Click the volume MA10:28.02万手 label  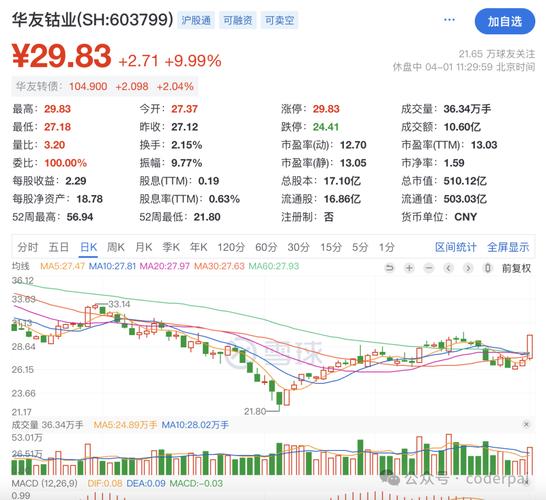coord(195,425)
